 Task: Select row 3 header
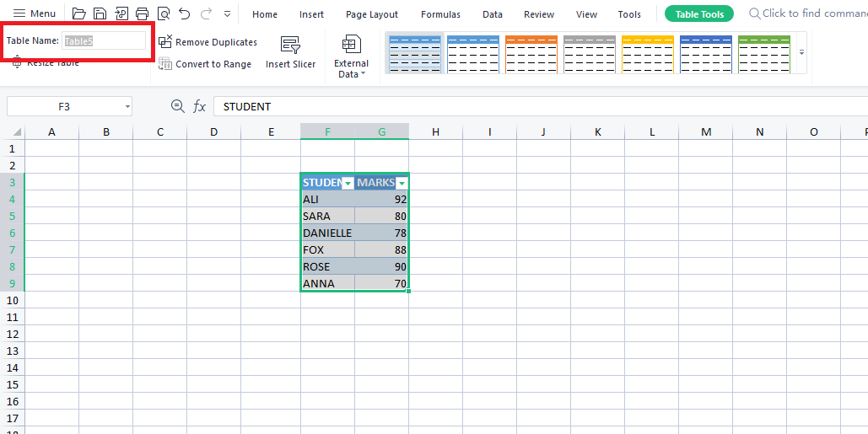13,182
